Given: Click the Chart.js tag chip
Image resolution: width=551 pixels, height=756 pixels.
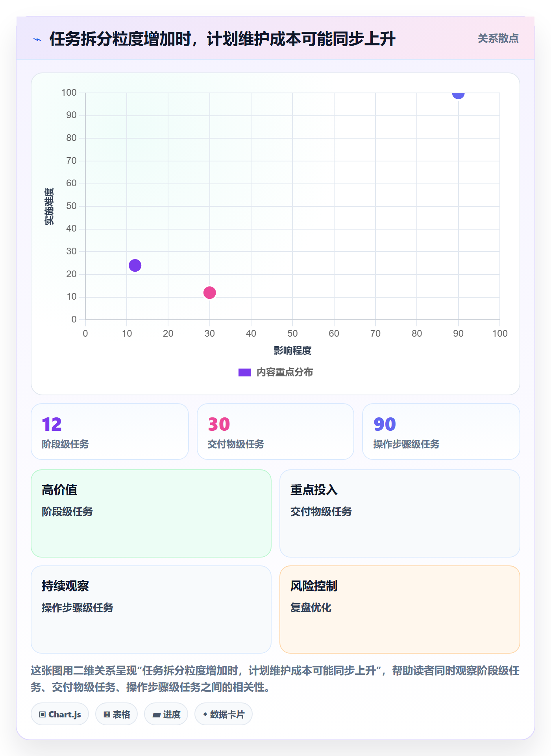Looking at the screenshot, I should point(60,714).
